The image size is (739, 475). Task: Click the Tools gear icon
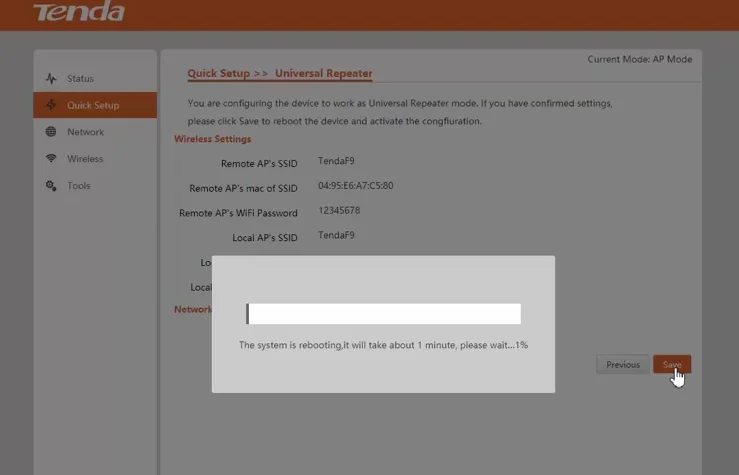click(x=51, y=186)
